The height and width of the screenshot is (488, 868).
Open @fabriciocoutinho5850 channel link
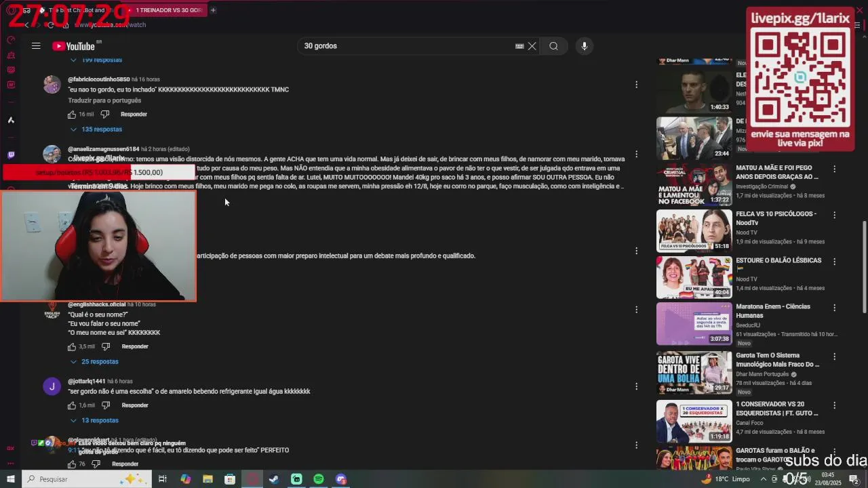pos(98,79)
